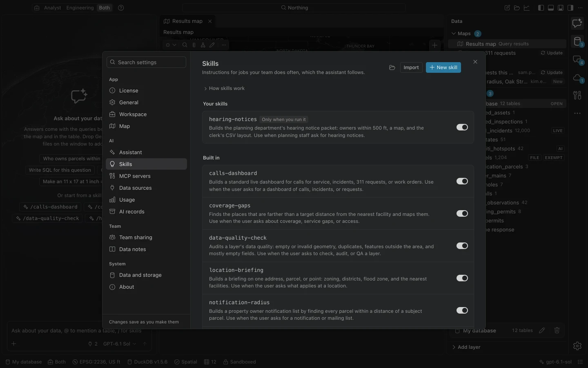Toggle the left sidebar layout icon
This screenshot has width=588, height=368.
click(x=541, y=8)
